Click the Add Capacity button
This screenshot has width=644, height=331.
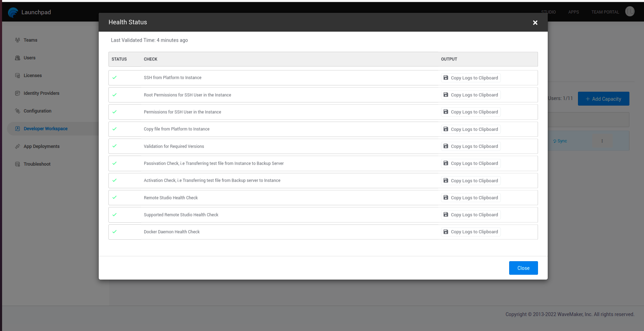click(x=603, y=99)
